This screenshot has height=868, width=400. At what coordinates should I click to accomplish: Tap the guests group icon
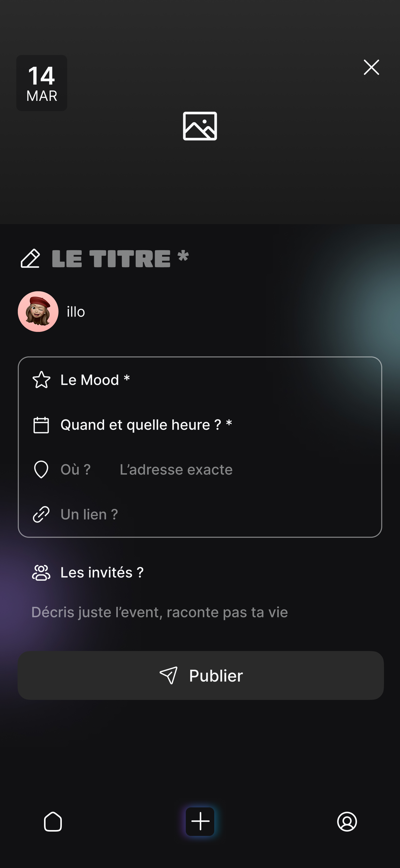tap(41, 573)
